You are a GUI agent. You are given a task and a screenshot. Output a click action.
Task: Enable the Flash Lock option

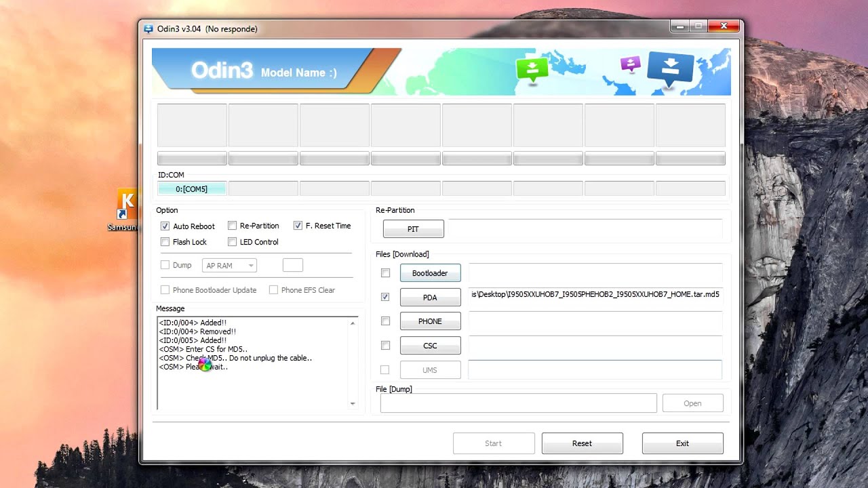pos(165,242)
